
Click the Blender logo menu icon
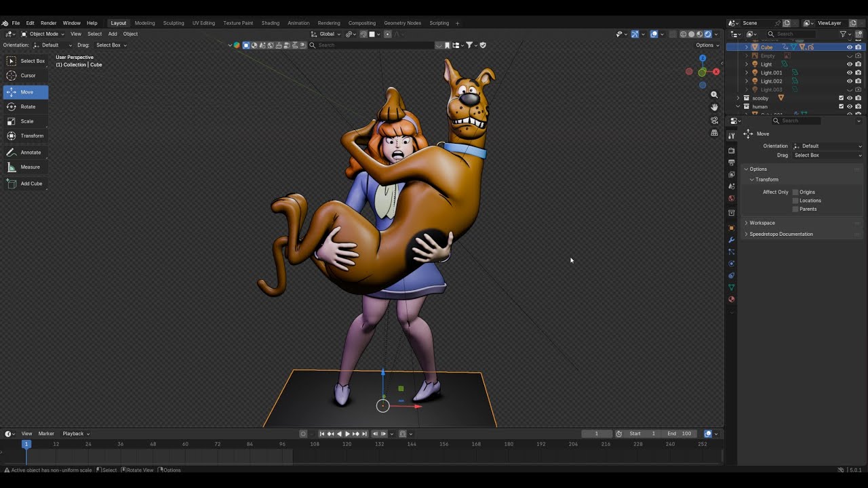[5, 23]
